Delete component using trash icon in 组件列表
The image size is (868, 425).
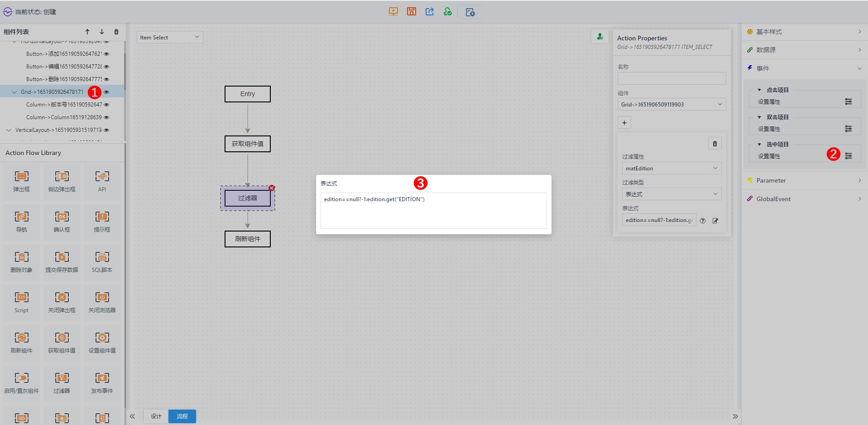[x=116, y=32]
